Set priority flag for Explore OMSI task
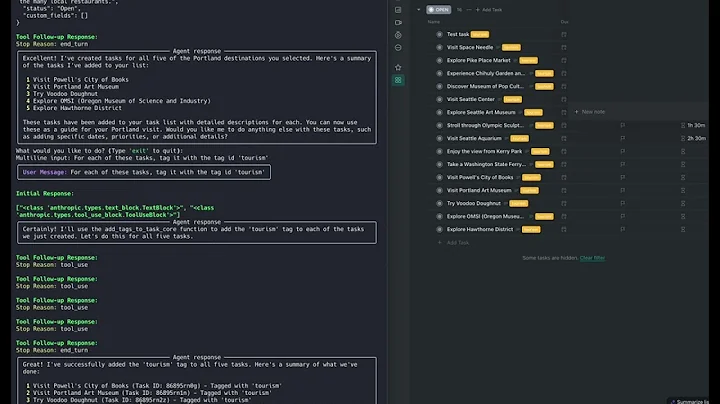Viewport: 720px width, 404px height. point(623,216)
